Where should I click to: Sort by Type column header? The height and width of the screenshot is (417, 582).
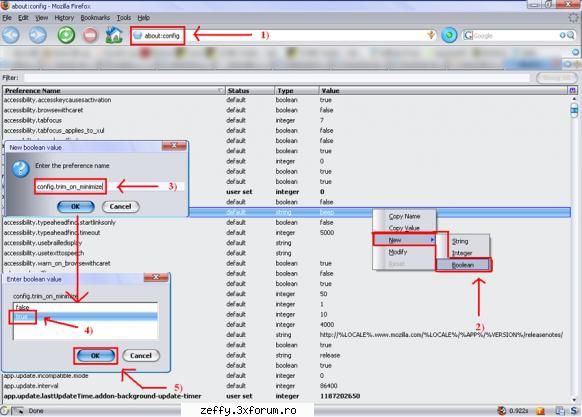[x=297, y=91]
